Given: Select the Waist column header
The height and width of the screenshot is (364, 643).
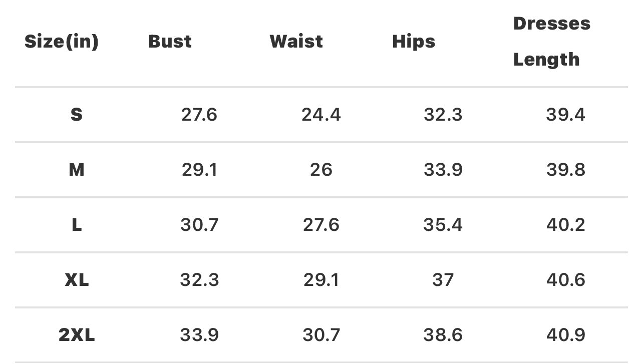Looking at the screenshot, I should (296, 42).
